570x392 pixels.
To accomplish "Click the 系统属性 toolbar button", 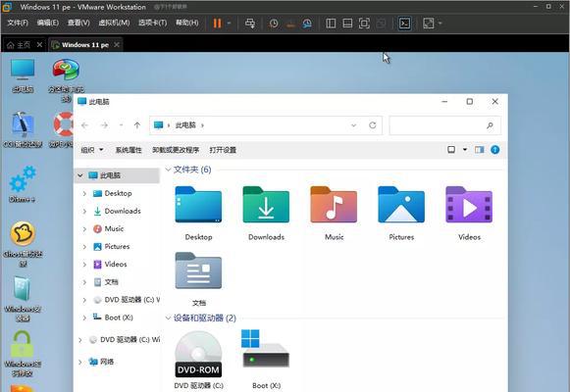I will click(x=129, y=150).
